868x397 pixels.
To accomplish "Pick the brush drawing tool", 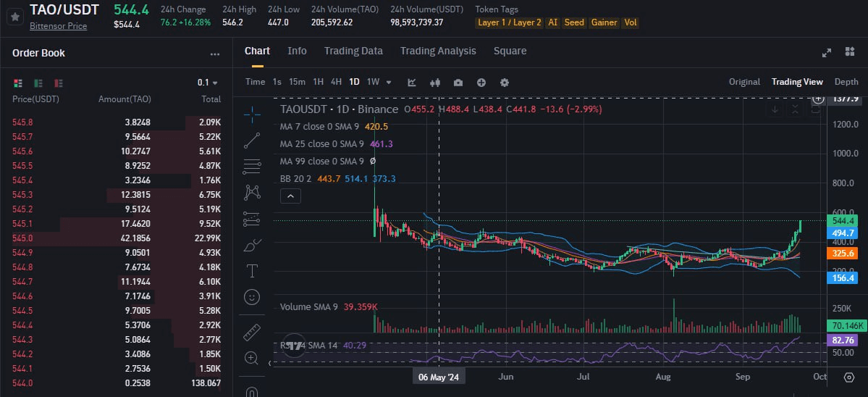I will tap(252, 245).
